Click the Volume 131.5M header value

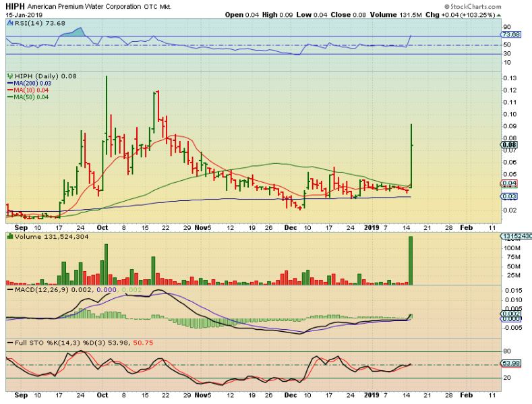396,15
